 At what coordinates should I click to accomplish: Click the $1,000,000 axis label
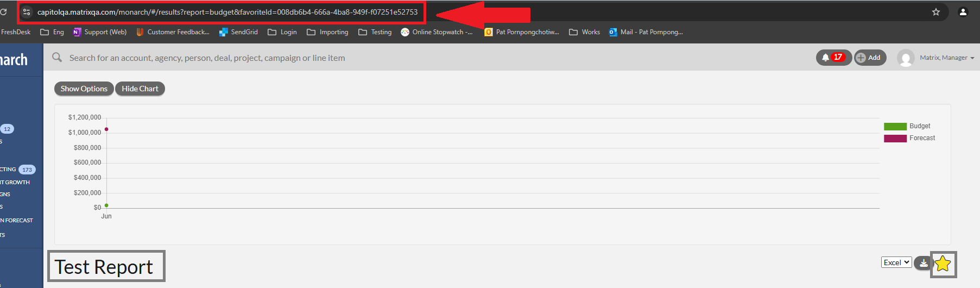click(x=85, y=133)
